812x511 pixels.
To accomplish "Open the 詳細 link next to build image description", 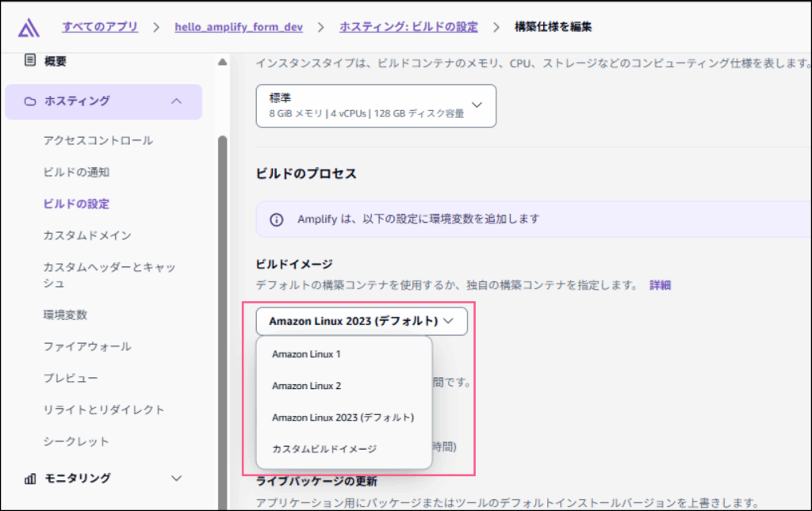I will 660,285.
